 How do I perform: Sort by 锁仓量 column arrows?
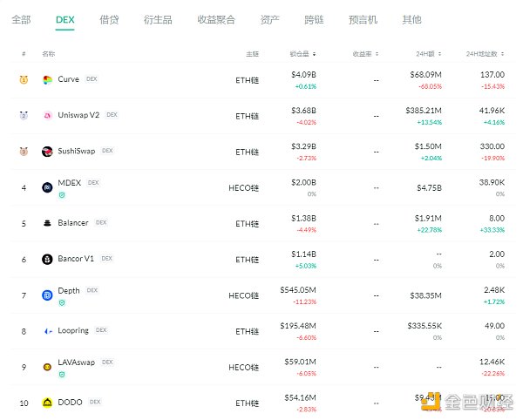point(314,54)
